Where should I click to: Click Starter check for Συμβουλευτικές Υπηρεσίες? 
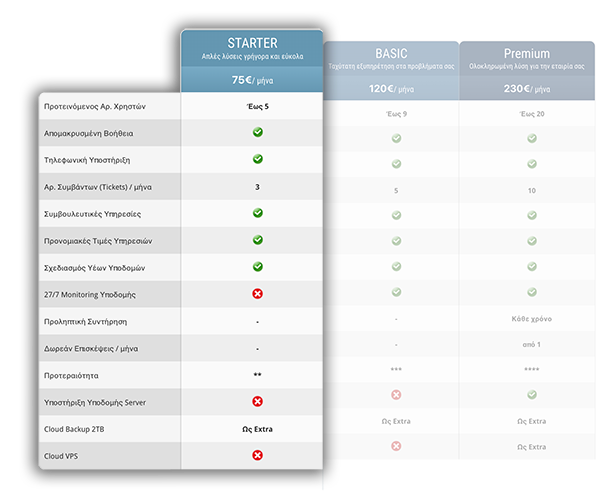[x=257, y=213]
